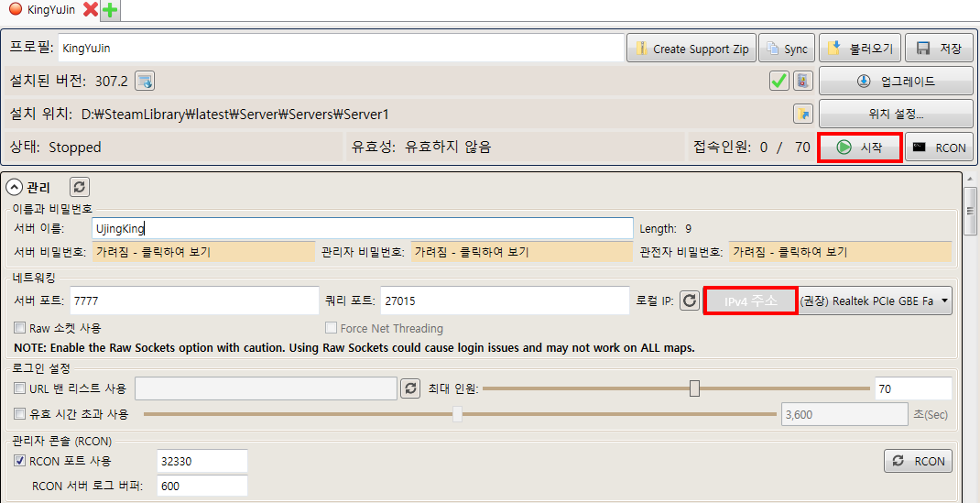This screenshot has height=503, width=980.
Task: Click the '유효하지 않음' availability text
Action: (x=448, y=148)
